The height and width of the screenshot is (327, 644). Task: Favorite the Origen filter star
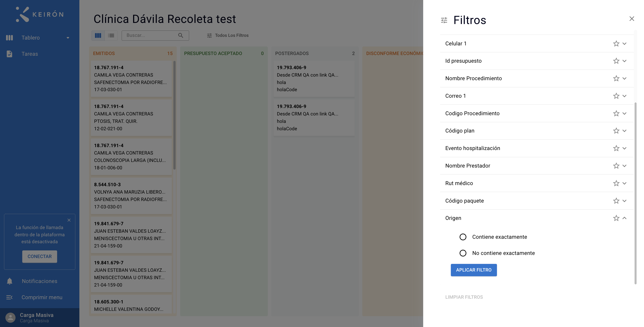click(x=616, y=218)
